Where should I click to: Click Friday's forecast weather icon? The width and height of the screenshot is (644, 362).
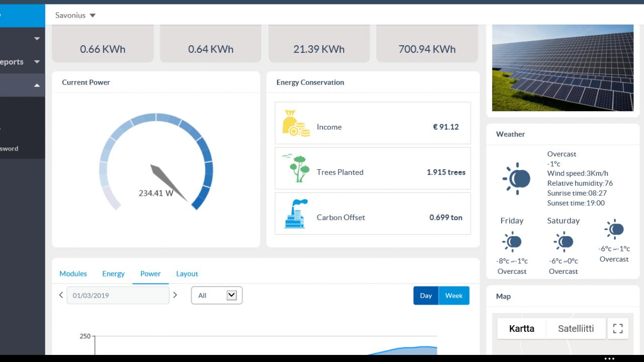coord(512,242)
